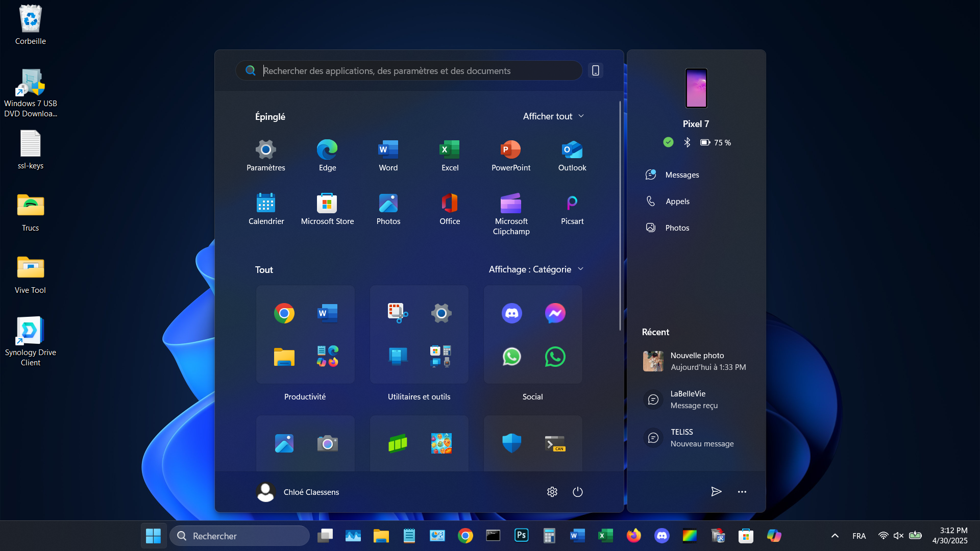Launch Snipping Tool in Utilitaires et outils

point(398,313)
